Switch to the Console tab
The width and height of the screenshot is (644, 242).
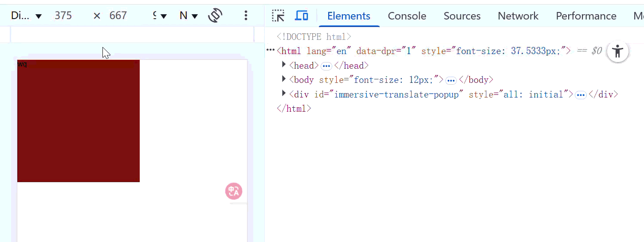tap(407, 16)
